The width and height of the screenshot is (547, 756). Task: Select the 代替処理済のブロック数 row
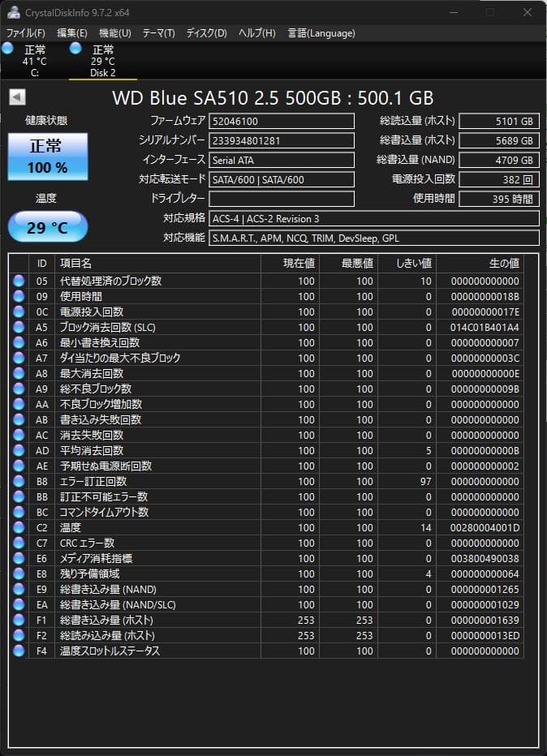click(x=266, y=281)
